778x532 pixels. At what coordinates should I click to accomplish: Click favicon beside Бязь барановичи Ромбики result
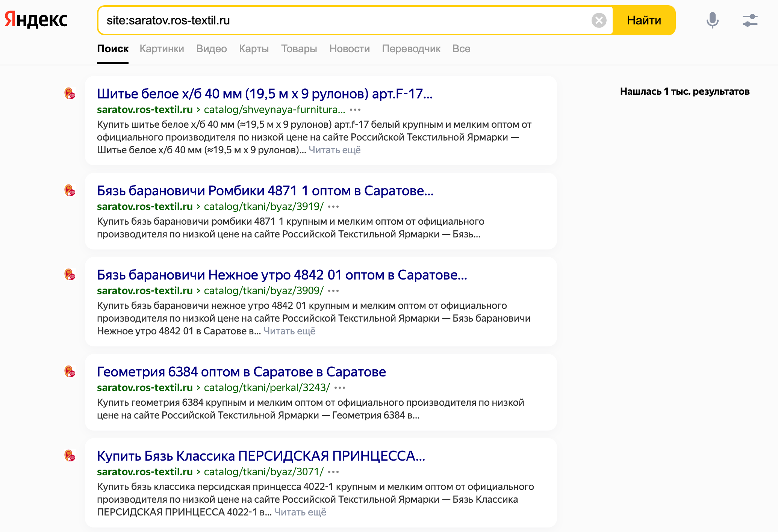point(70,190)
